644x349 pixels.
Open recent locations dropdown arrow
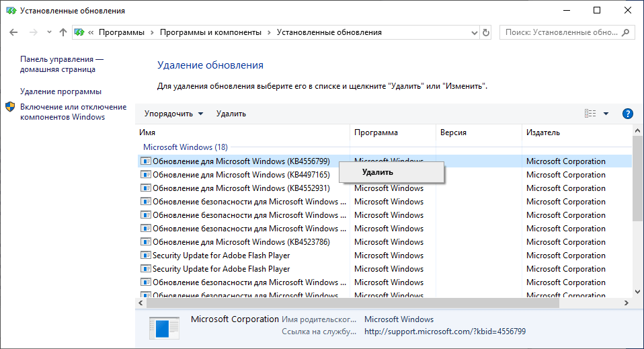[49, 32]
